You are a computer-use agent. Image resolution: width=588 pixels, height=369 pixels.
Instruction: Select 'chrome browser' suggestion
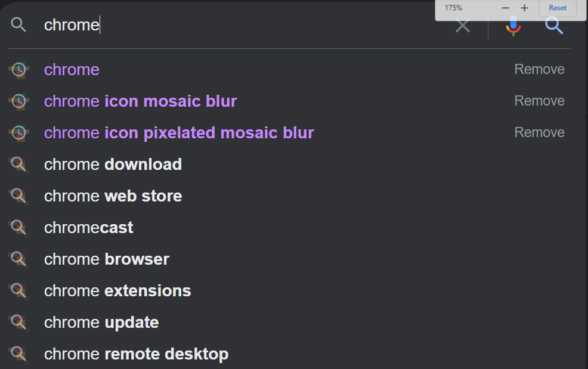[x=107, y=259]
